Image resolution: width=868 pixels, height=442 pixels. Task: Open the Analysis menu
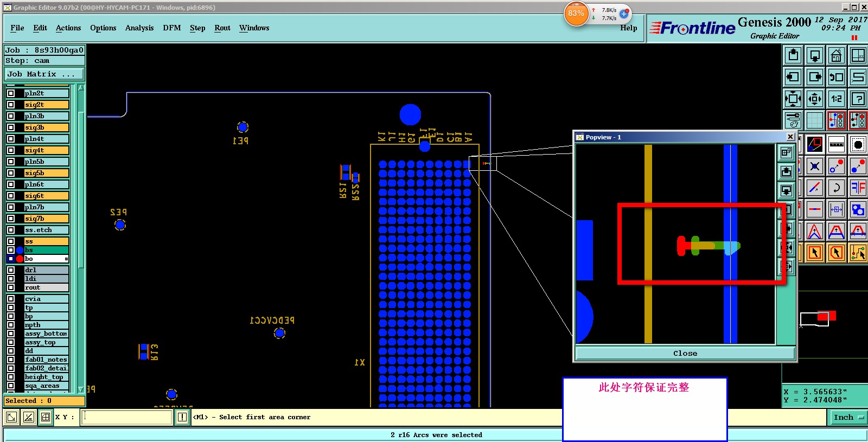pyautogui.click(x=139, y=28)
